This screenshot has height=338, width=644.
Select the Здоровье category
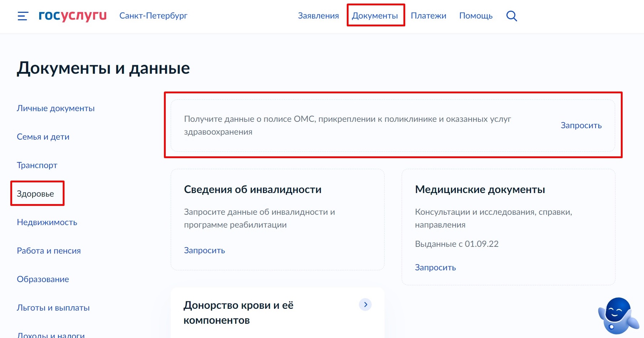(x=36, y=193)
